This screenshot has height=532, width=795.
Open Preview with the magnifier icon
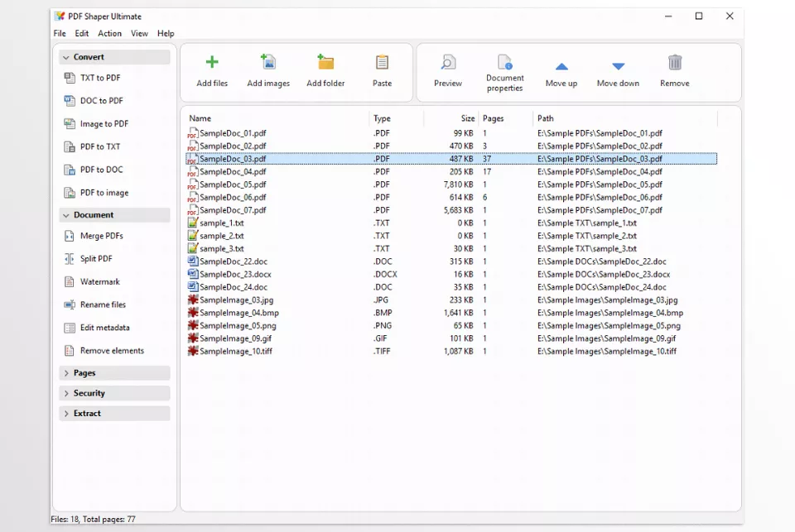448,63
